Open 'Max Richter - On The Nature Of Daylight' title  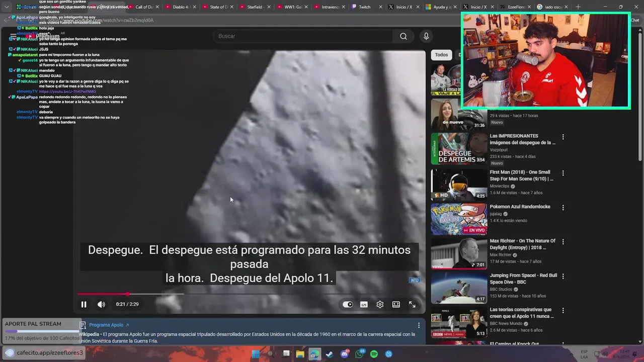[523, 244]
